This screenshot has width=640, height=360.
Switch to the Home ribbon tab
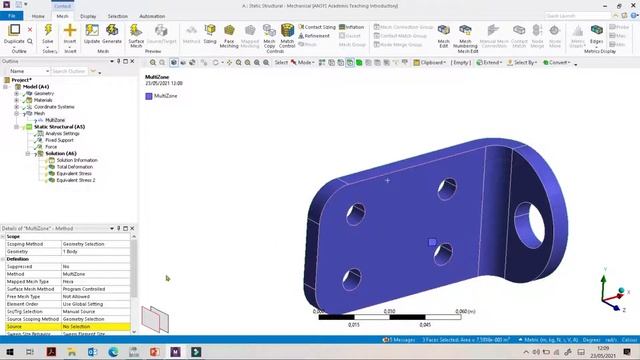[38, 16]
